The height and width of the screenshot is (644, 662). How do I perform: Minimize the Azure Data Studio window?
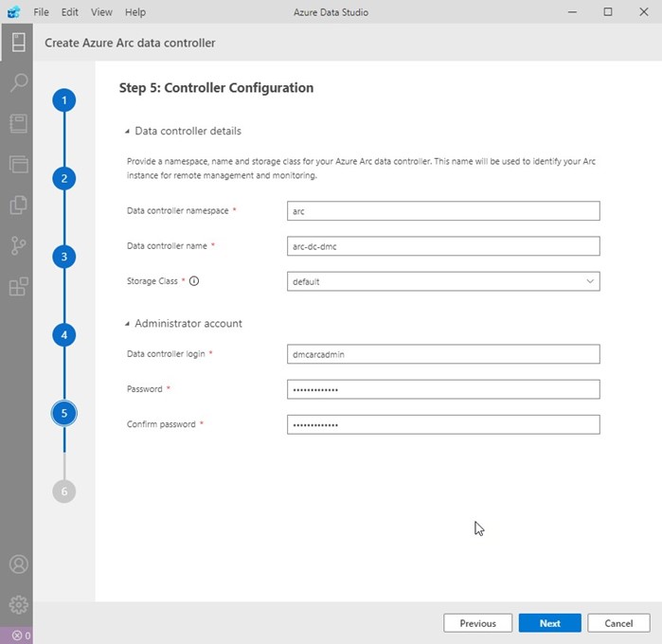[572, 11]
